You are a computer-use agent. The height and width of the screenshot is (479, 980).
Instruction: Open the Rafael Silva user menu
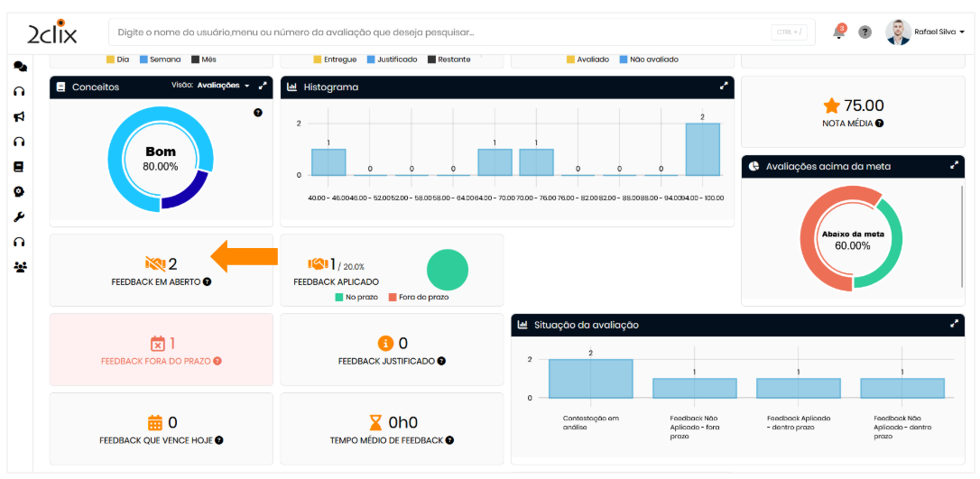(x=925, y=32)
